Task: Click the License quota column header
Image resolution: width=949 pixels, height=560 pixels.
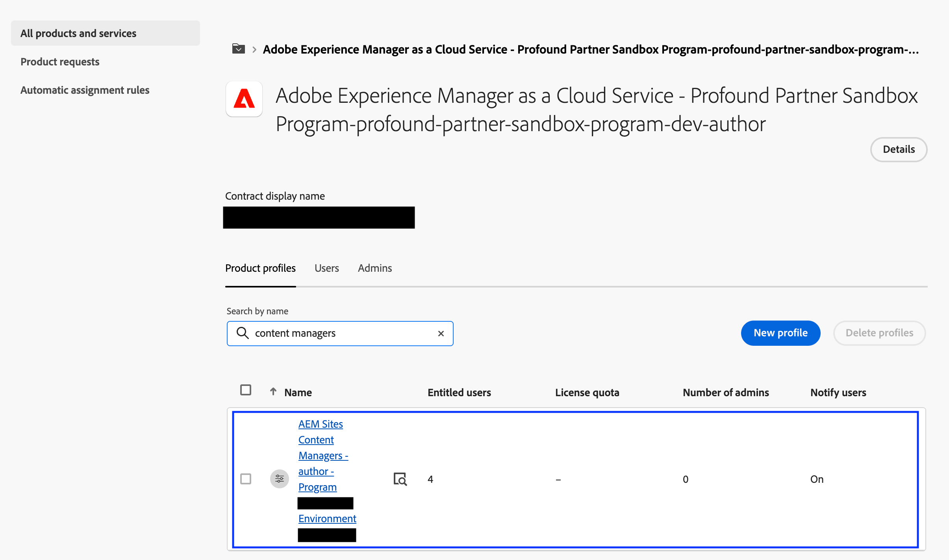Action: tap(587, 392)
